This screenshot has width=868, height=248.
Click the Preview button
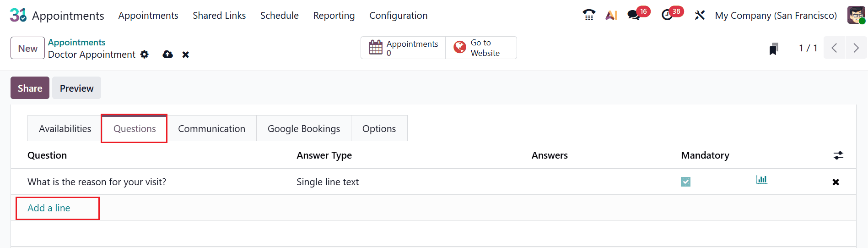[77, 88]
